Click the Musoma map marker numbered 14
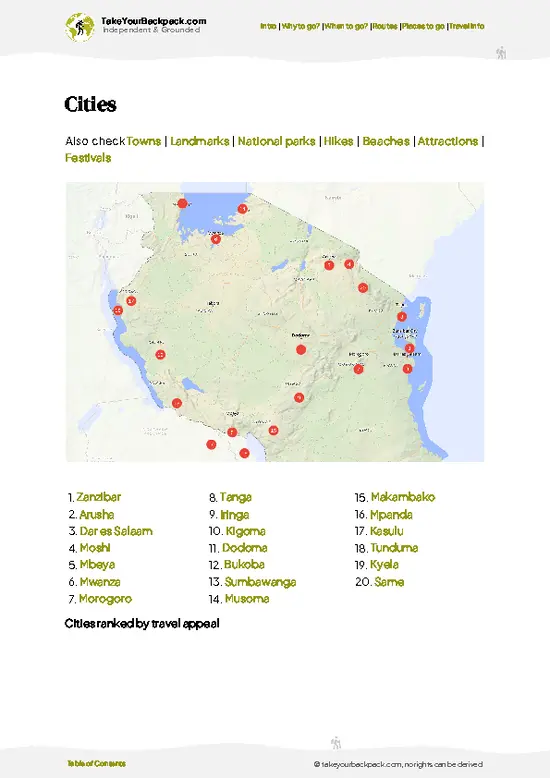 [x=242, y=209]
